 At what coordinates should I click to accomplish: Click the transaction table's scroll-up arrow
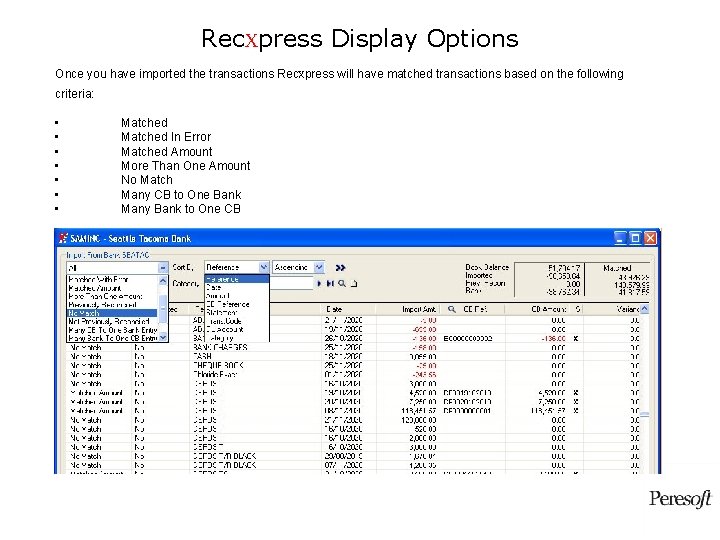645,309
